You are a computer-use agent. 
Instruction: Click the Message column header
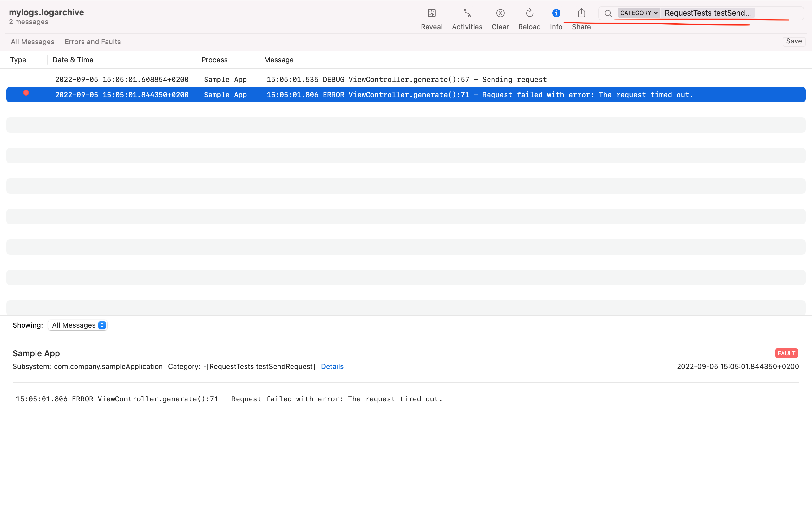279,60
